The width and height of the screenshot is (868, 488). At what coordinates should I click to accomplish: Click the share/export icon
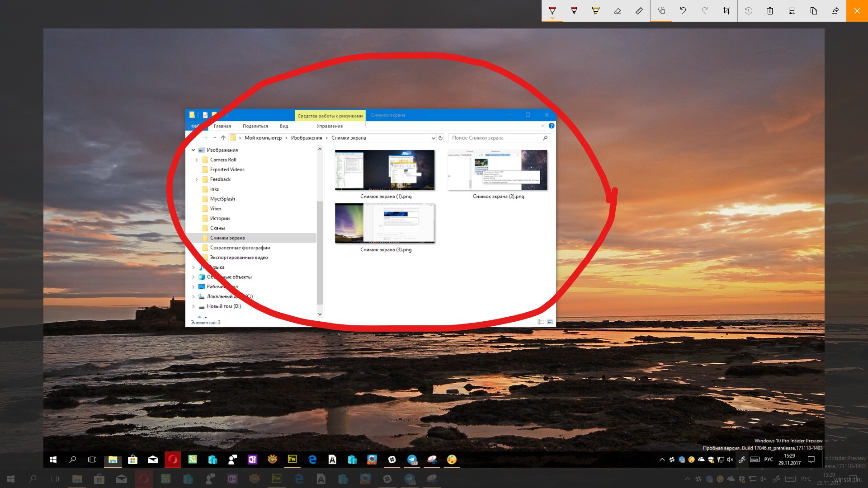click(x=835, y=11)
